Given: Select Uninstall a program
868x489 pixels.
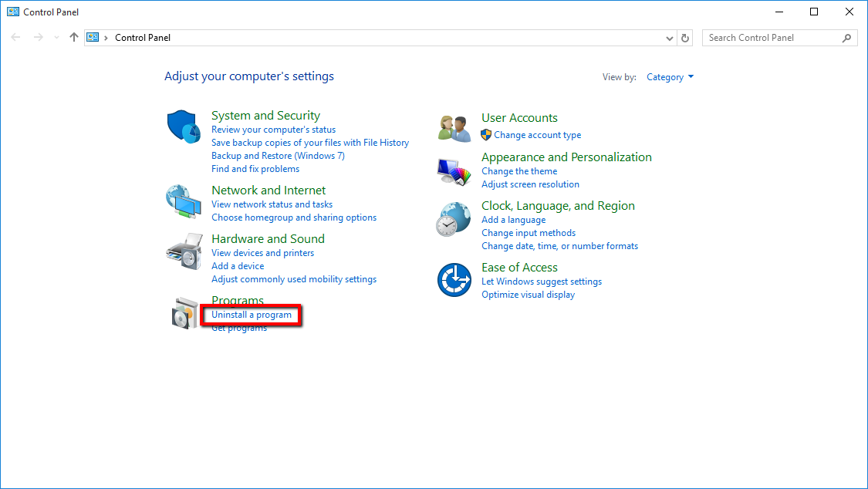Looking at the screenshot, I should pyautogui.click(x=252, y=315).
